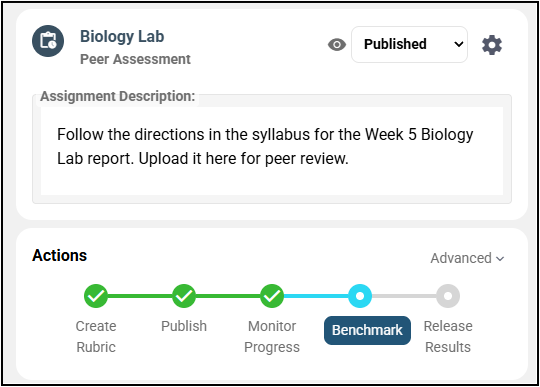The height and width of the screenshot is (387, 540).
Task: Click the Publish step green checkmark
Action: click(x=184, y=296)
